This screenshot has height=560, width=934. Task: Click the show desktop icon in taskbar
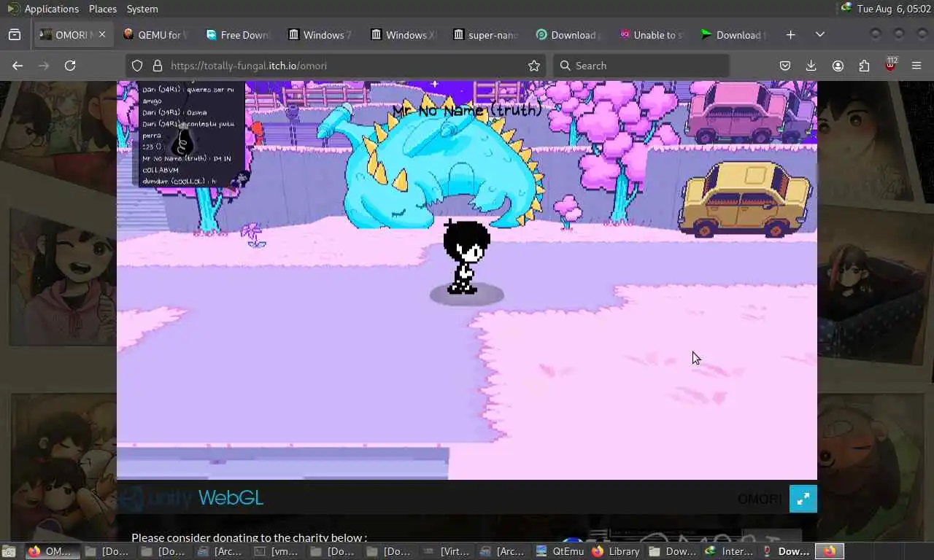tap(9, 551)
